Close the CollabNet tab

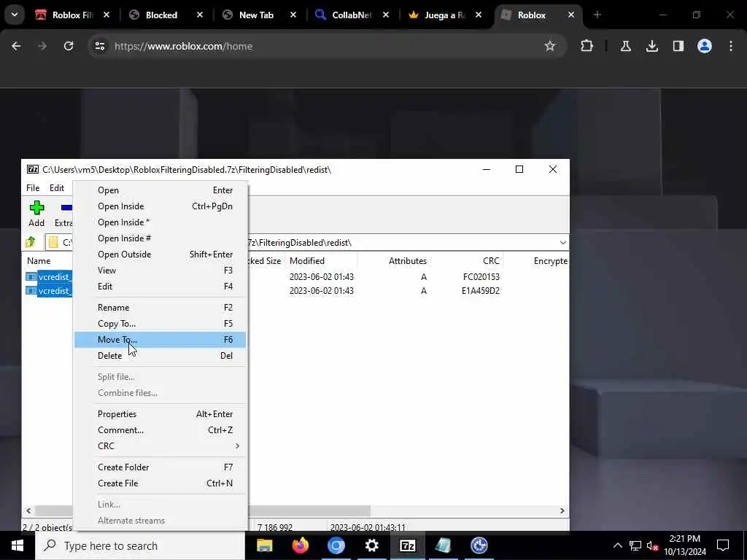pyautogui.click(x=386, y=15)
